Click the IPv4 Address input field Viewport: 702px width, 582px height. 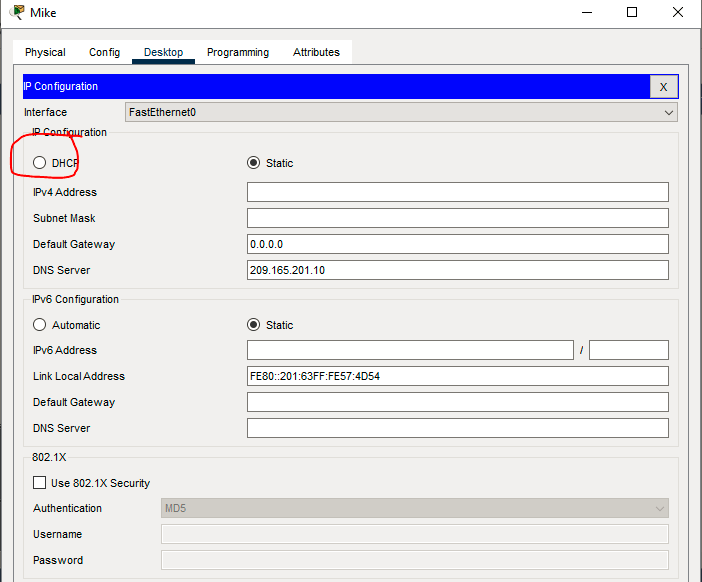coord(457,192)
